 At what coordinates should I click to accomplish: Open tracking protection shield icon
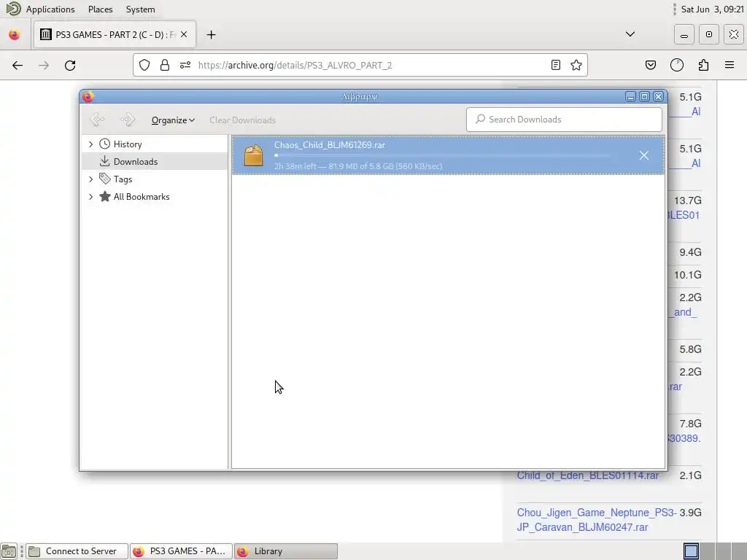(x=144, y=65)
